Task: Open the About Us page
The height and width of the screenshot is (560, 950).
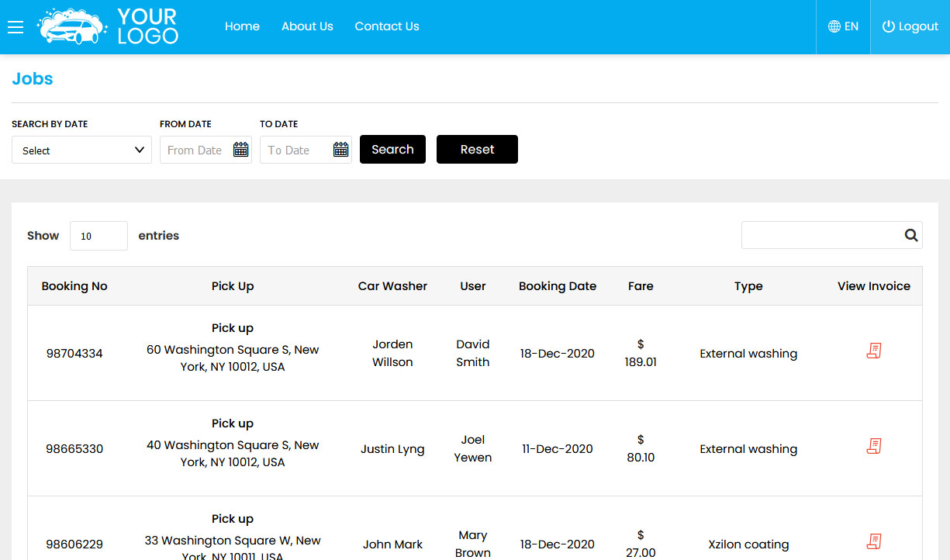Action: click(307, 26)
